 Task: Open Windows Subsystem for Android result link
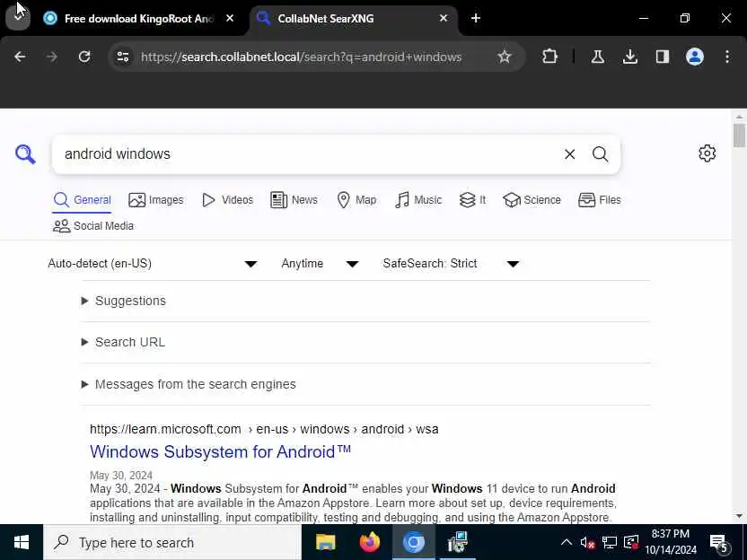[220, 451]
